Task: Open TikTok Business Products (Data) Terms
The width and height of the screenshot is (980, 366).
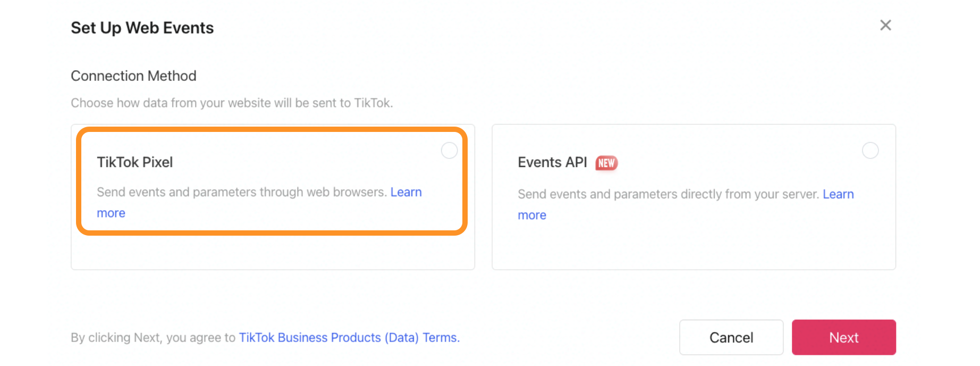Action: [349, 337]
